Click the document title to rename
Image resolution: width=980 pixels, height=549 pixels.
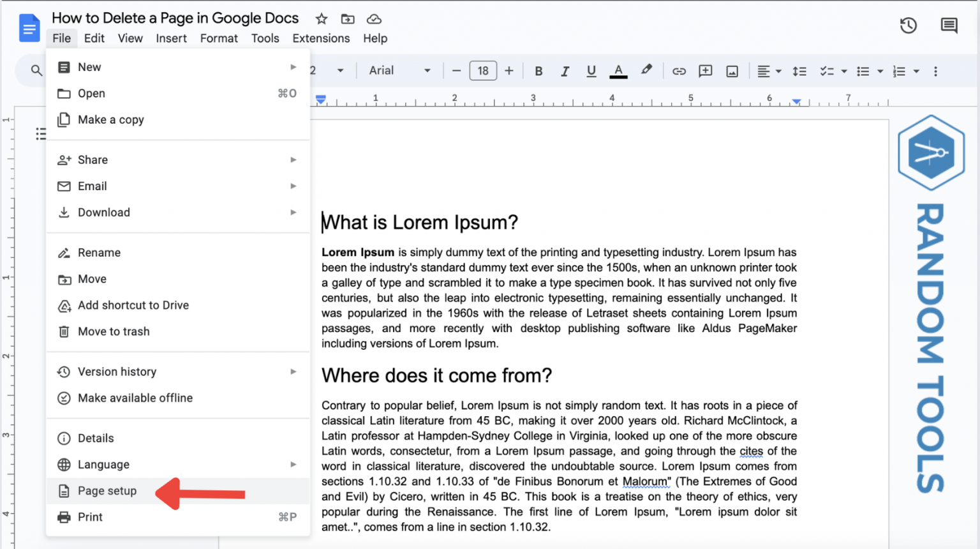[175, 18]
